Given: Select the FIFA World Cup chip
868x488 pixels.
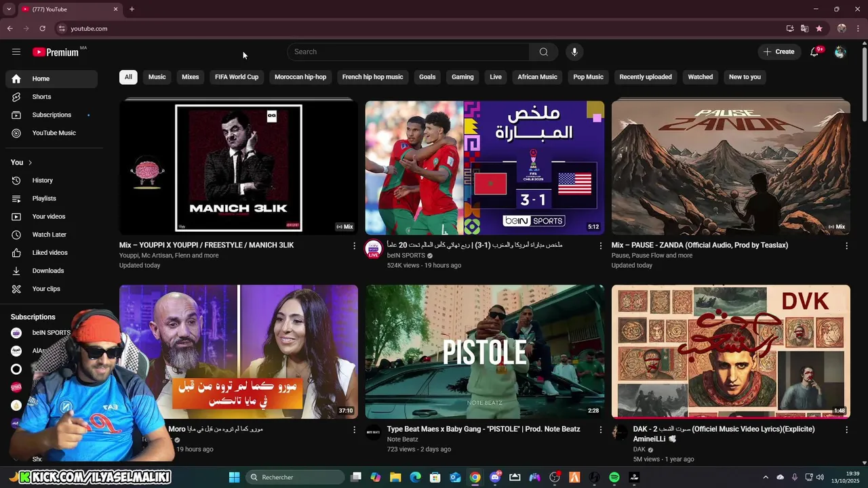Looking at the screenshot, I should coord(237,77).
